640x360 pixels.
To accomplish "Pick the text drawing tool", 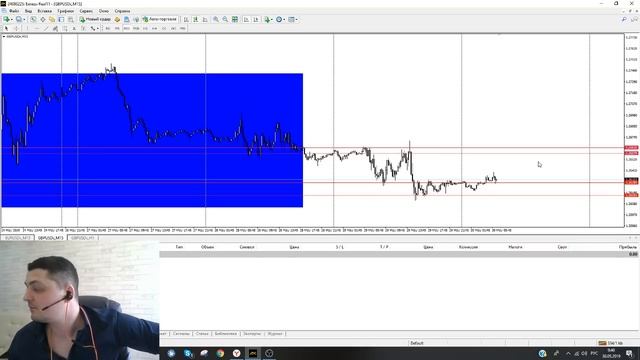I will point(74,28).
